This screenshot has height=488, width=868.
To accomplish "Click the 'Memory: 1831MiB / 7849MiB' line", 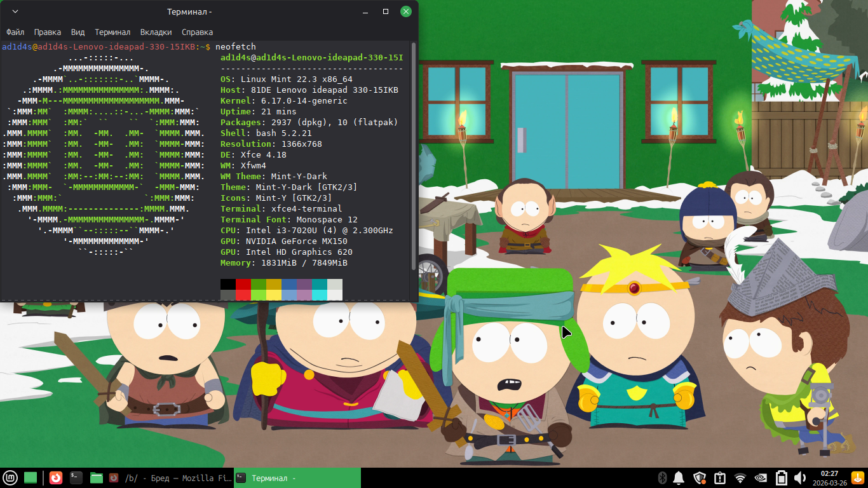I will 284,263.
